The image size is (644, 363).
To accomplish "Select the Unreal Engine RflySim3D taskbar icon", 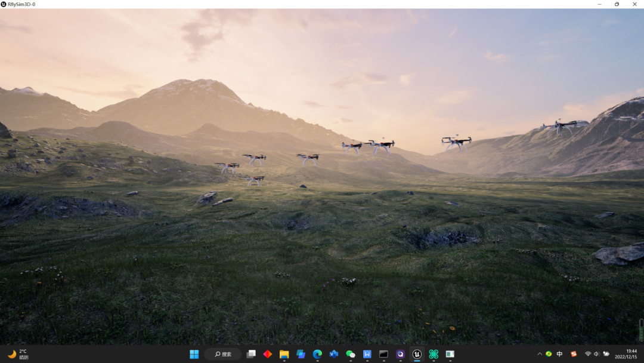I will click(417, 354).
